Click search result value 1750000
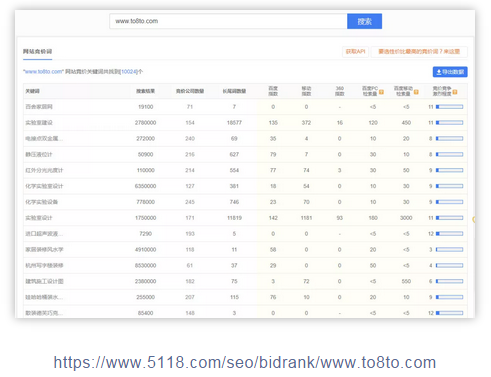491x377 pixels. (x=146, y=218)
